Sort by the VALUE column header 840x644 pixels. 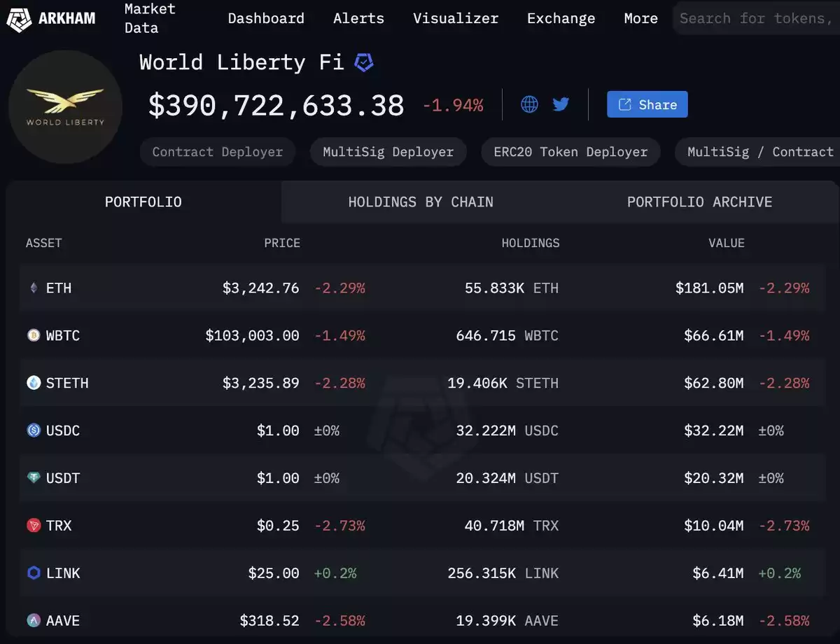coord(727,243)
